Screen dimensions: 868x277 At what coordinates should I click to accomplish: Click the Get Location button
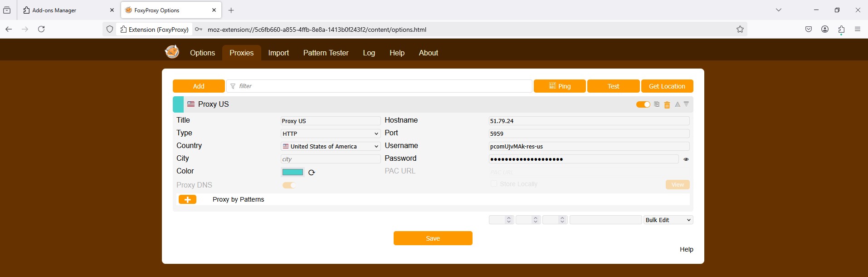[667, 86]
